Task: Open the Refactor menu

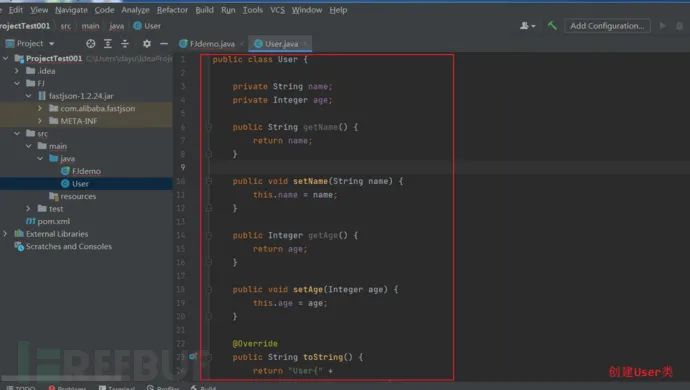Action: point(172,10)
